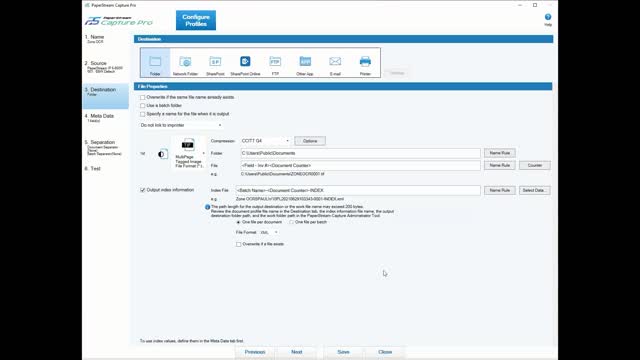The image size is (640, 360).
Task: Check Use a batch folder
Action: [142, 106]
